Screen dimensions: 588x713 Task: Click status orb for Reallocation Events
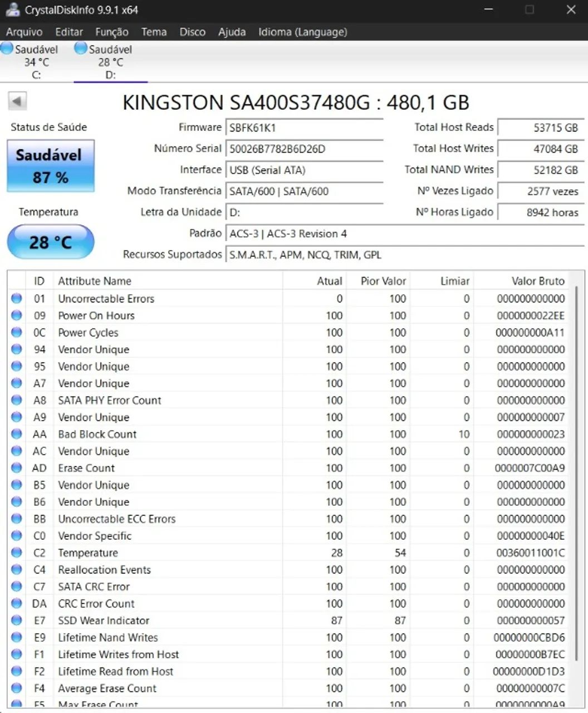pyautogui.click(x=17, y=570)
